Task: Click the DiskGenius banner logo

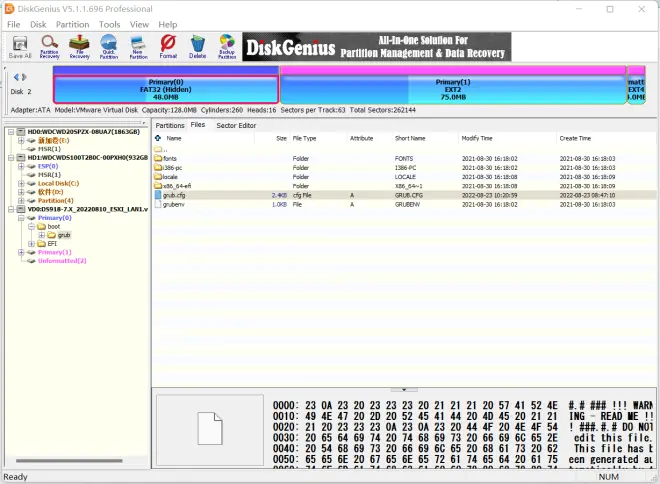Action: (x=376, y=47)
